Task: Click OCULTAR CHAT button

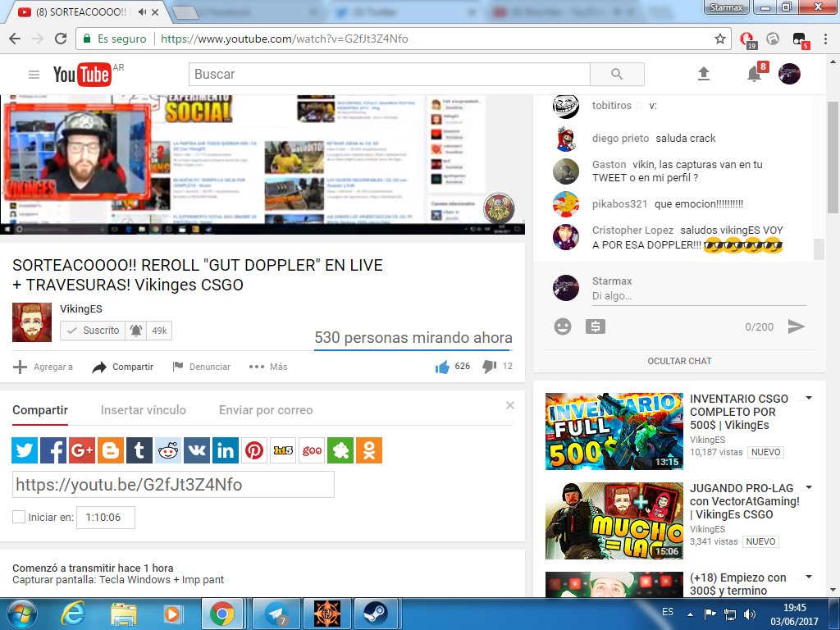Action: [679, 361]
